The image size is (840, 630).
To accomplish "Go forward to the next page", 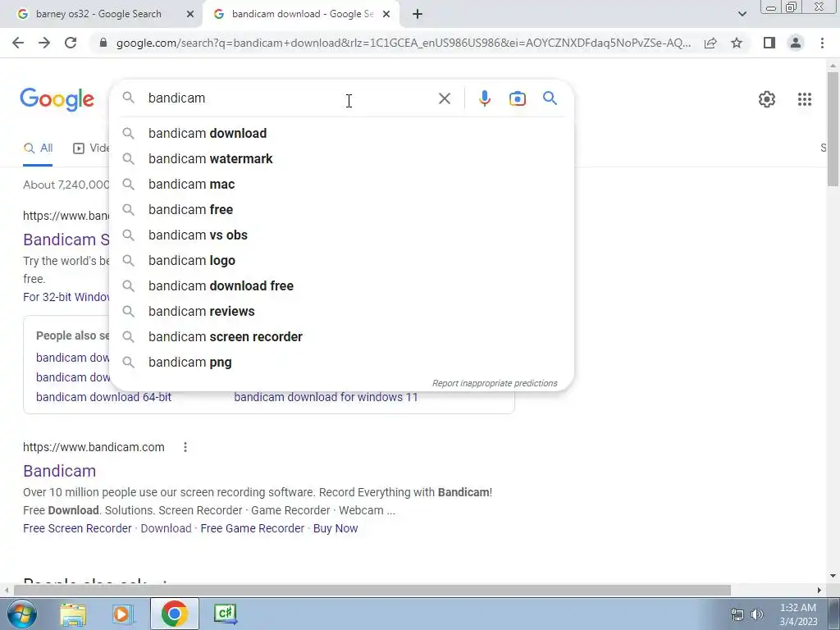I will pos(44,43).
